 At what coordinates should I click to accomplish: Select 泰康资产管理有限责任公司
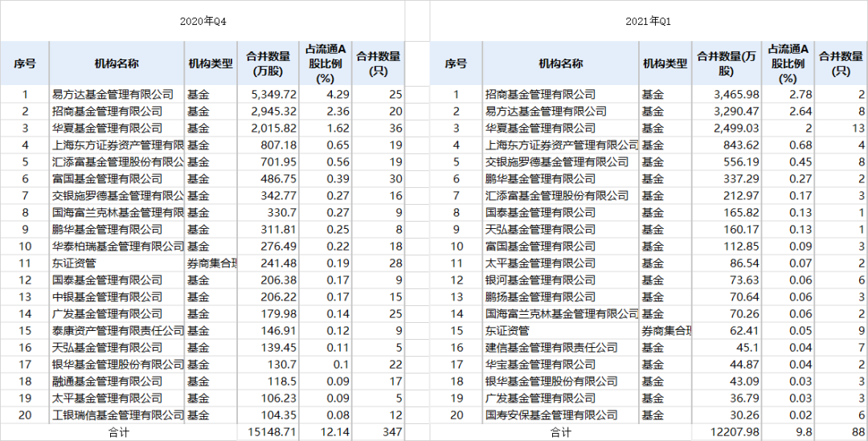point(117,331)
